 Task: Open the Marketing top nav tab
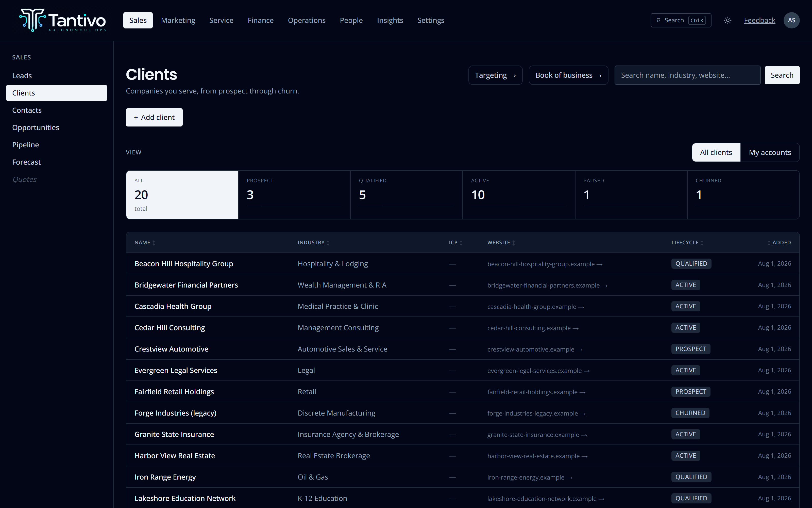point(178,20)
